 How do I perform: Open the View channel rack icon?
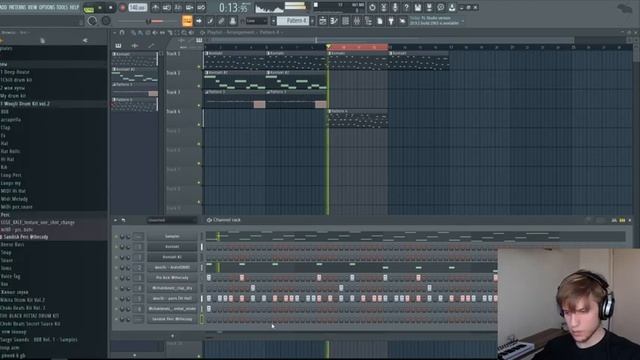pyautogui.click(x=345, y=21)
